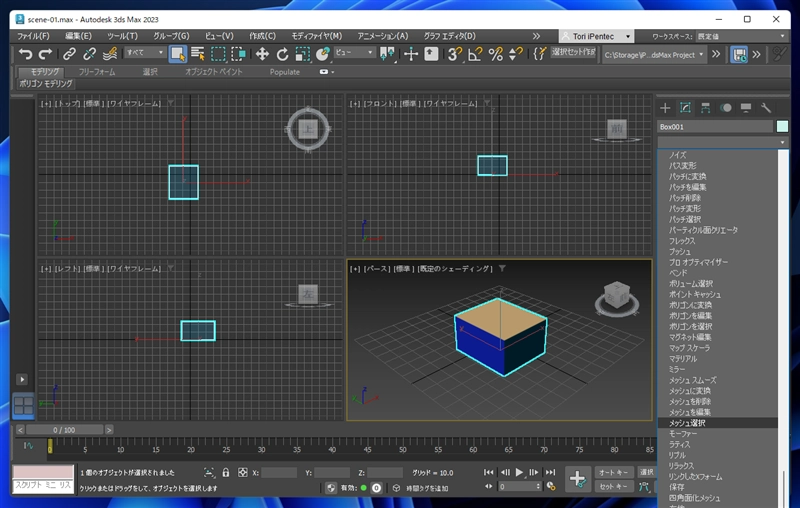
Task: Toggle the Percent Snap button
Action: 495,54
